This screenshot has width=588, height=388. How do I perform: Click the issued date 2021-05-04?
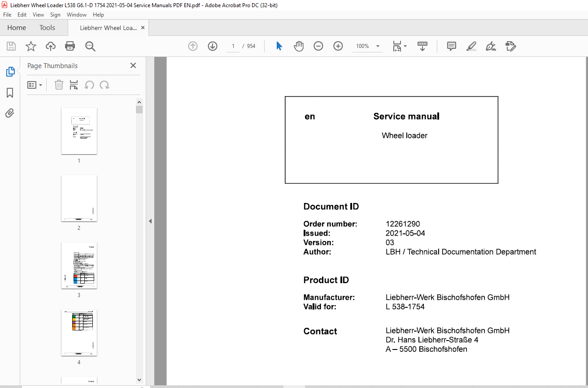[405, 233]
